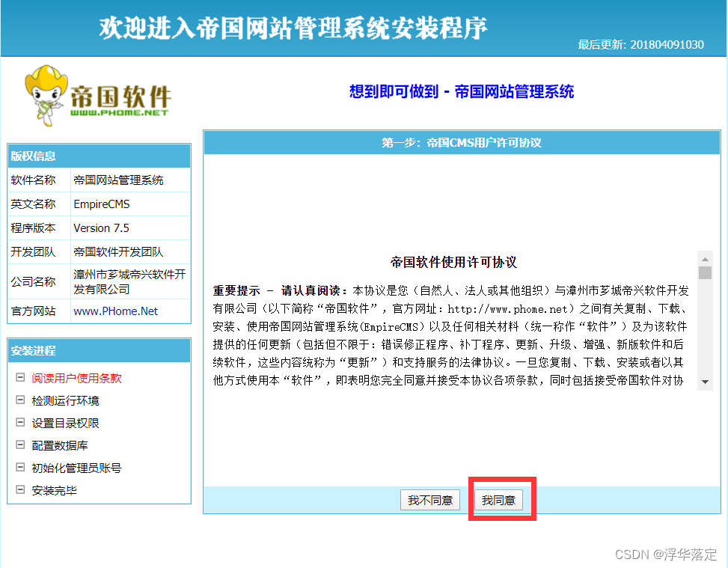Click the 官方网站 label cell
The width and height of the screenshot is (728, 568).
pos(39,311)
